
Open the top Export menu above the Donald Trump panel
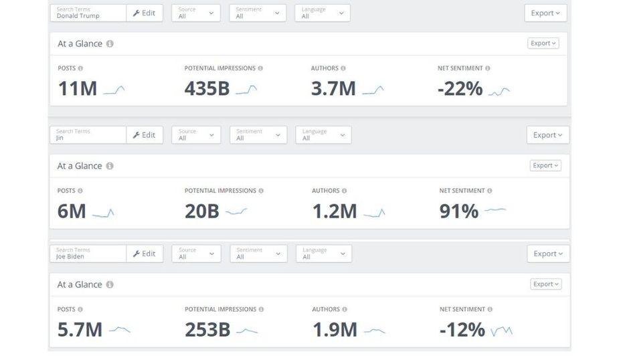tap(545, 13)
